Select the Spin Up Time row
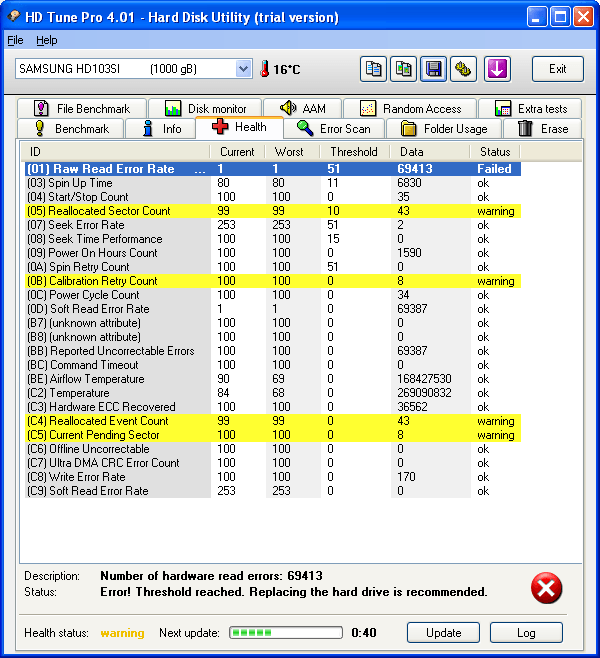The image size is (600, 658). (273, 183)
